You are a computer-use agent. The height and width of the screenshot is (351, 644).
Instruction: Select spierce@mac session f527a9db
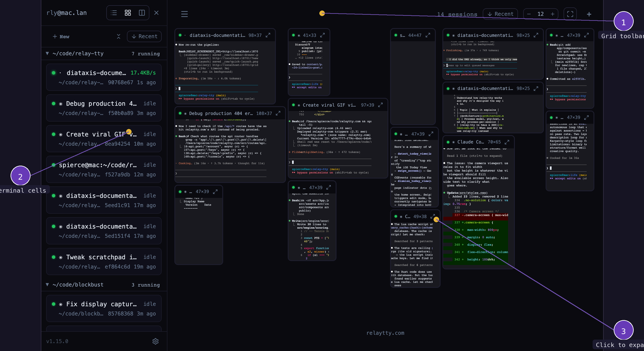pyautogui.click(x=104, y=170)
